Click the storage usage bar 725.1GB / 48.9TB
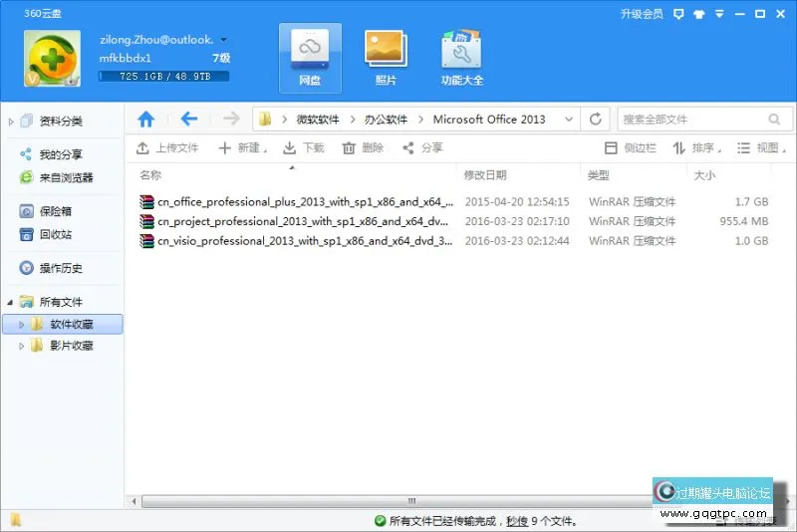Viewport: 797px width, 532px height. click(x=163, y=77)
